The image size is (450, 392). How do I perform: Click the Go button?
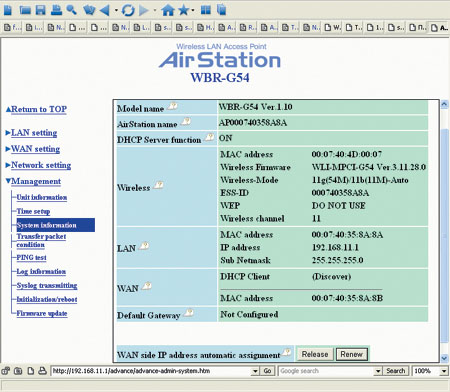click(267, 371)
